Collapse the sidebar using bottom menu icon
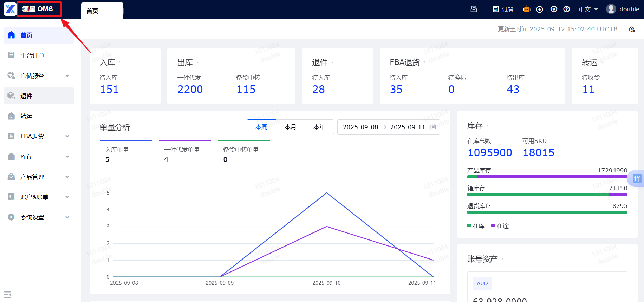Viewport: 644px width, 302px height. click(7, 294)
